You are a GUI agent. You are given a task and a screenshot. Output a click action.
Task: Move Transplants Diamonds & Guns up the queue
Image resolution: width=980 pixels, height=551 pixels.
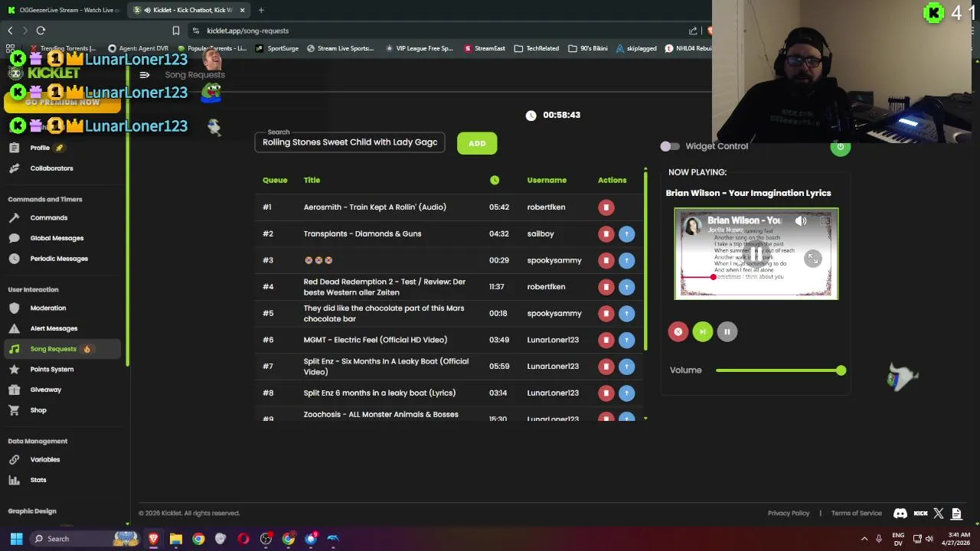626,234
